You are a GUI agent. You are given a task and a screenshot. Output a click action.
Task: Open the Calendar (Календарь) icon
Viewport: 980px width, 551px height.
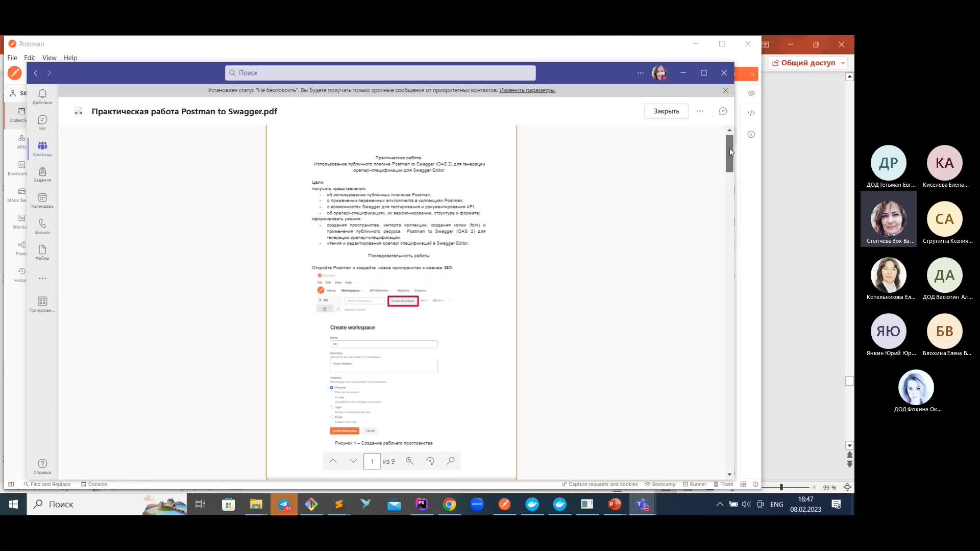(x=42, y=201)
